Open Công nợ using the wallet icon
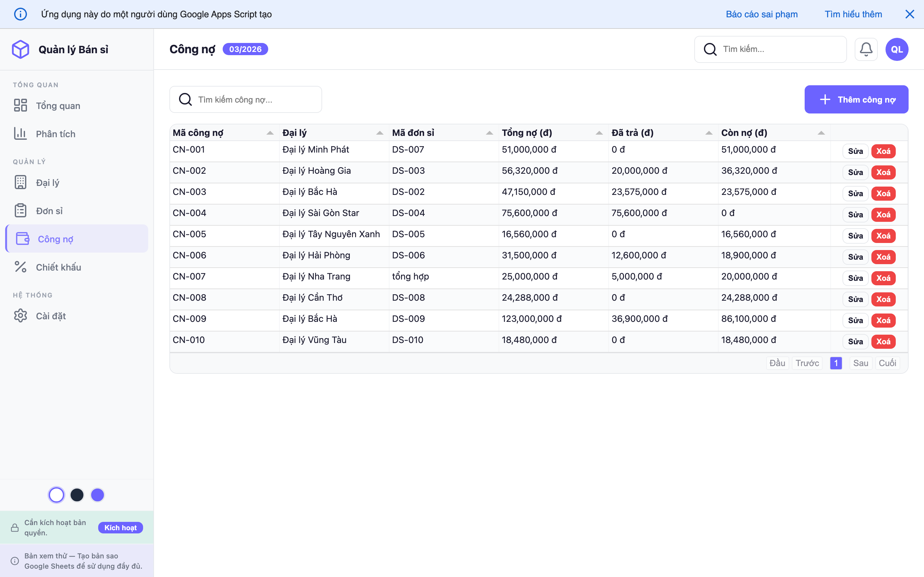This screenshot has height=577, width=924. pos(22,238)
